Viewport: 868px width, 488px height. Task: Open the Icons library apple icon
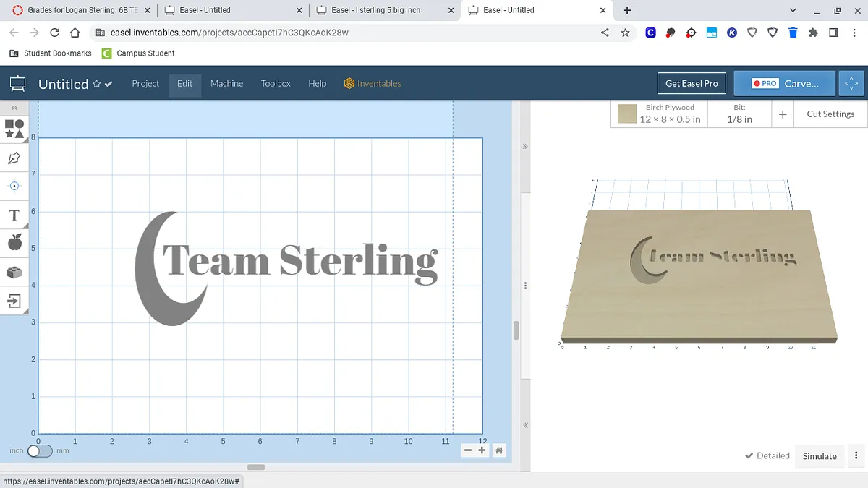(x=14, y=243)
